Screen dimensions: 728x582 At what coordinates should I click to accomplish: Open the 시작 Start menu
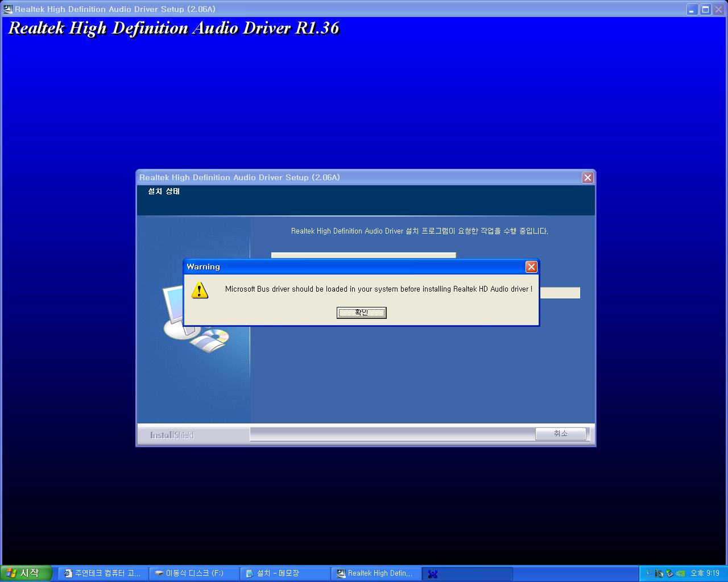[26, 573]
